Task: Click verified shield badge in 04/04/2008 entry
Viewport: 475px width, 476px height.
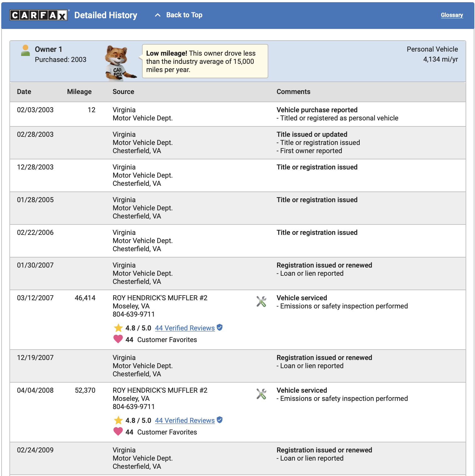Action: point(220,420)
